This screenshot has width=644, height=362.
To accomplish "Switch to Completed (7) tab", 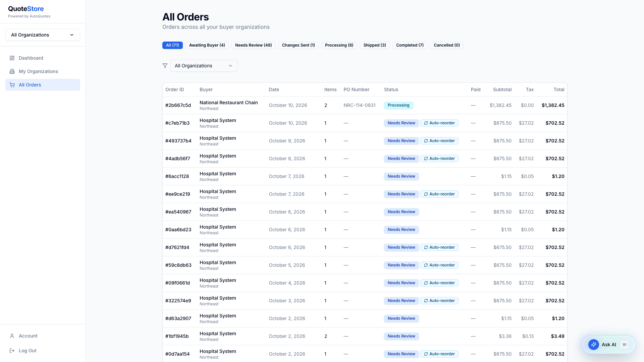I will click(x=410, y=45).
